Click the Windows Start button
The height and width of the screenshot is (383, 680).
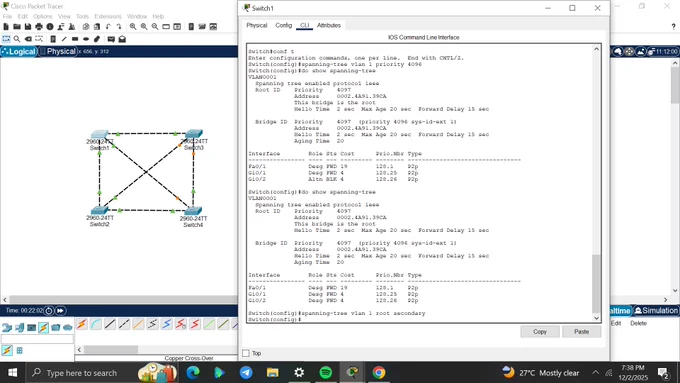pyautogui.click(x=13, y=373)
